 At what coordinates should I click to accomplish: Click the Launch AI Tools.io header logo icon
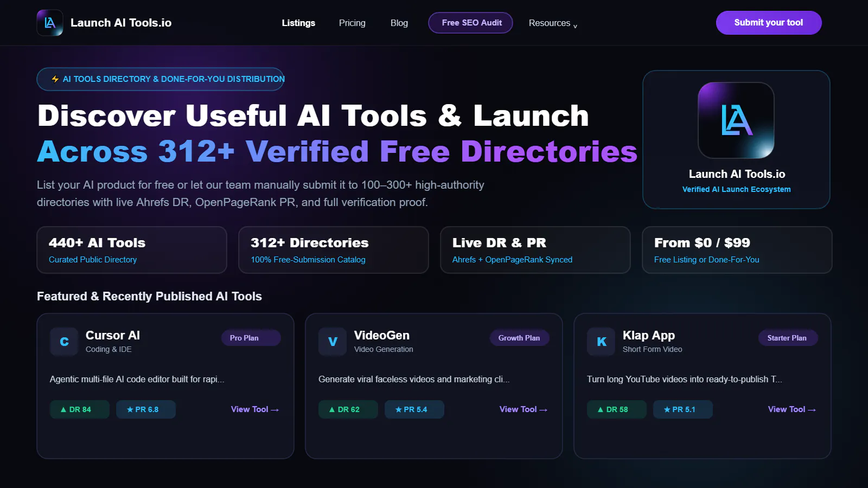tap(50, 23)
